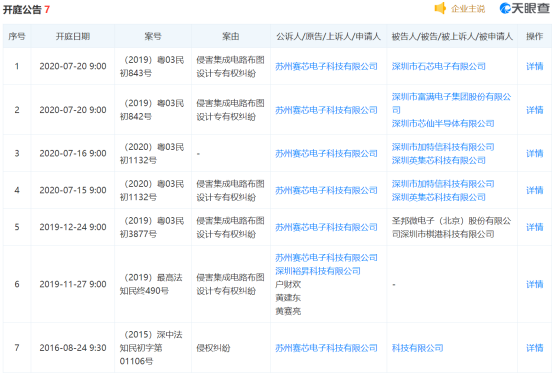Click the 操作 column header
Viewport: 554px width, 374px height.
534,36
